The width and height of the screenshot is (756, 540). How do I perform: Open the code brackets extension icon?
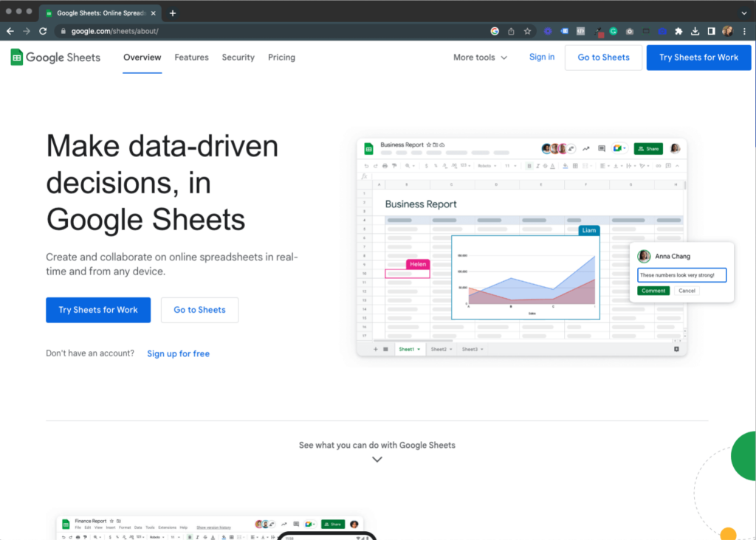pyautogui.click(x=580, y=31)
